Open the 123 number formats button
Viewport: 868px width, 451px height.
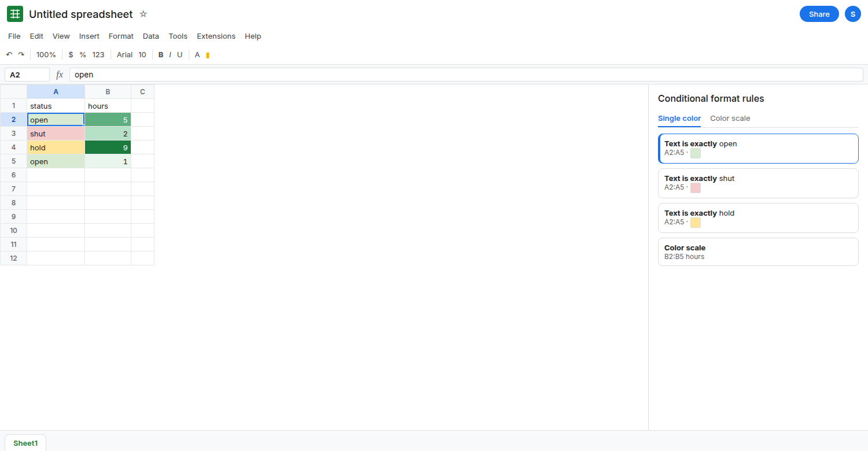98,55
